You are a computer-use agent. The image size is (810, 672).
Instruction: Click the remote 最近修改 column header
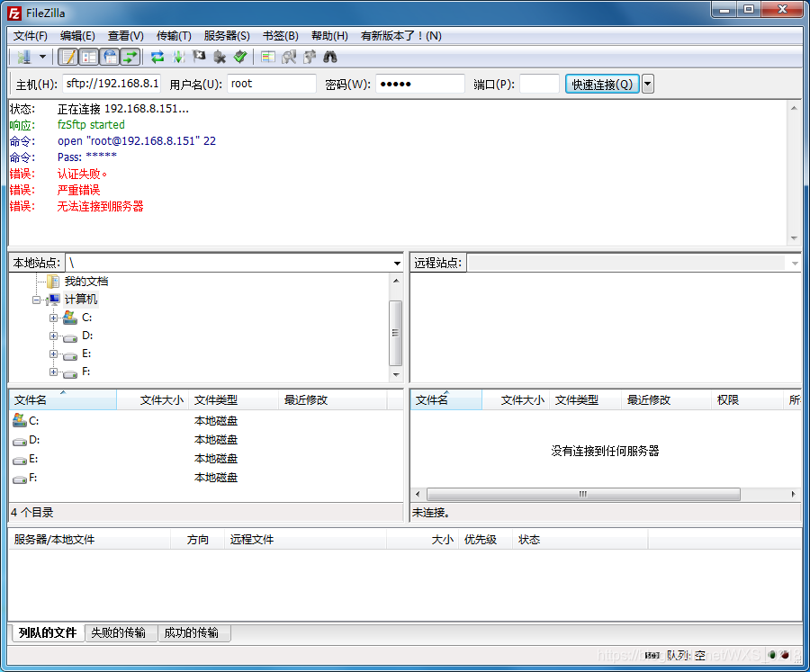point(666,399)
